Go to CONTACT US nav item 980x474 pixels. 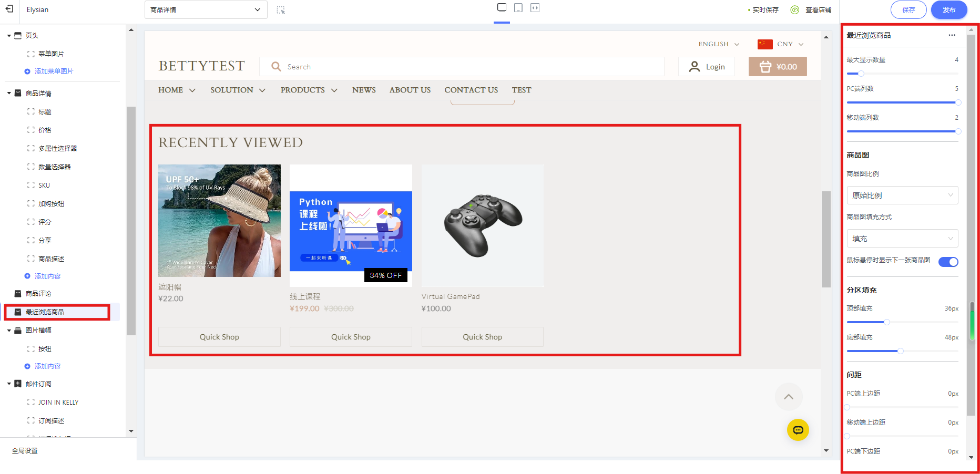point(471,90)
